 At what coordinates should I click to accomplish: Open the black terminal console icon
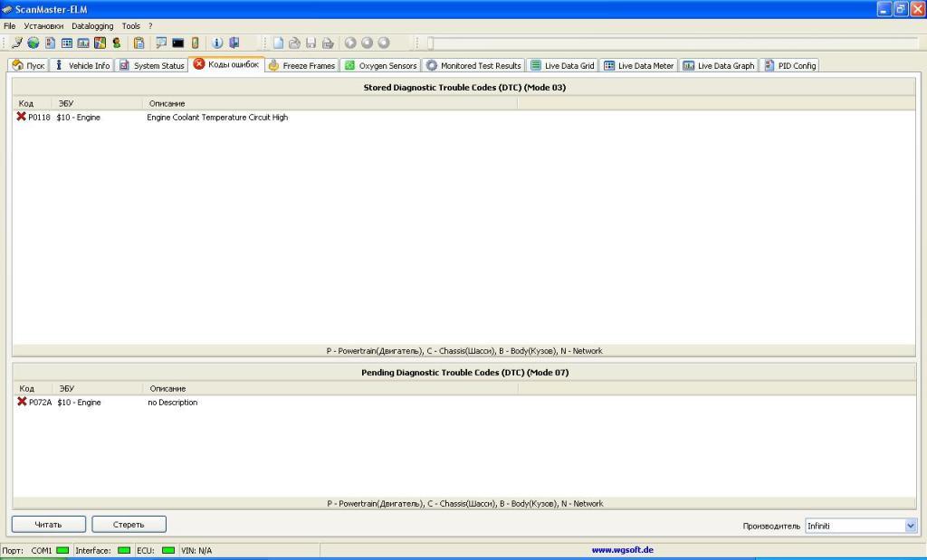pyautogui.click(x=178, y=43)
